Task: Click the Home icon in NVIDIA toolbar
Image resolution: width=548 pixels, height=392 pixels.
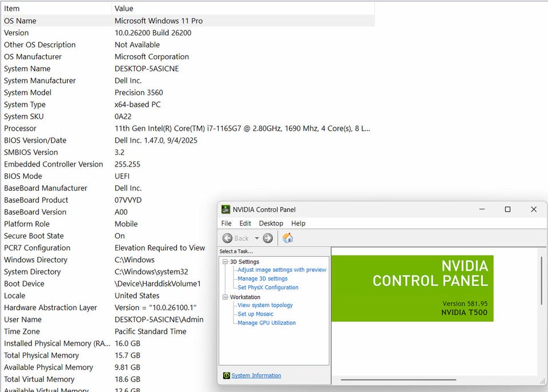Action: click(x=288, y=238)
